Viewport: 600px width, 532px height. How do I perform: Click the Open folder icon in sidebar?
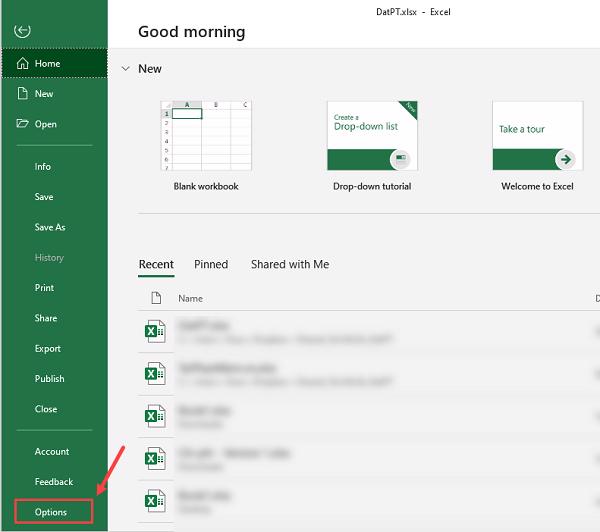[x=23, y=124]
